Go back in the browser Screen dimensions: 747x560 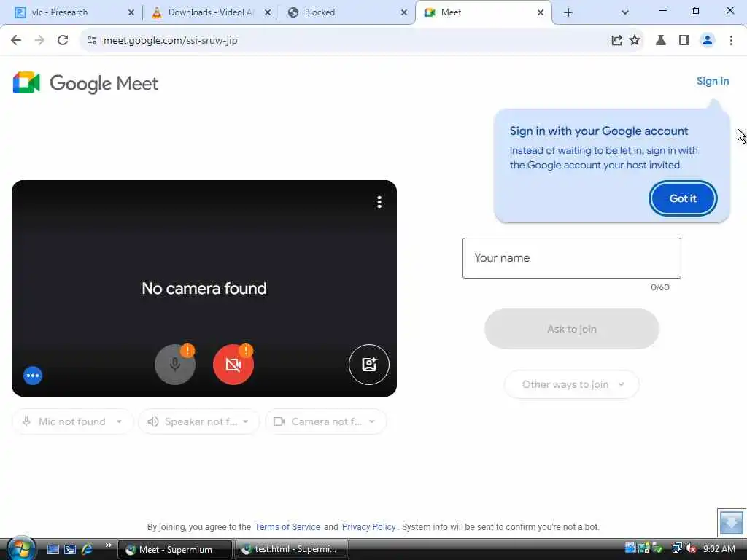click(x=16, y=41)
